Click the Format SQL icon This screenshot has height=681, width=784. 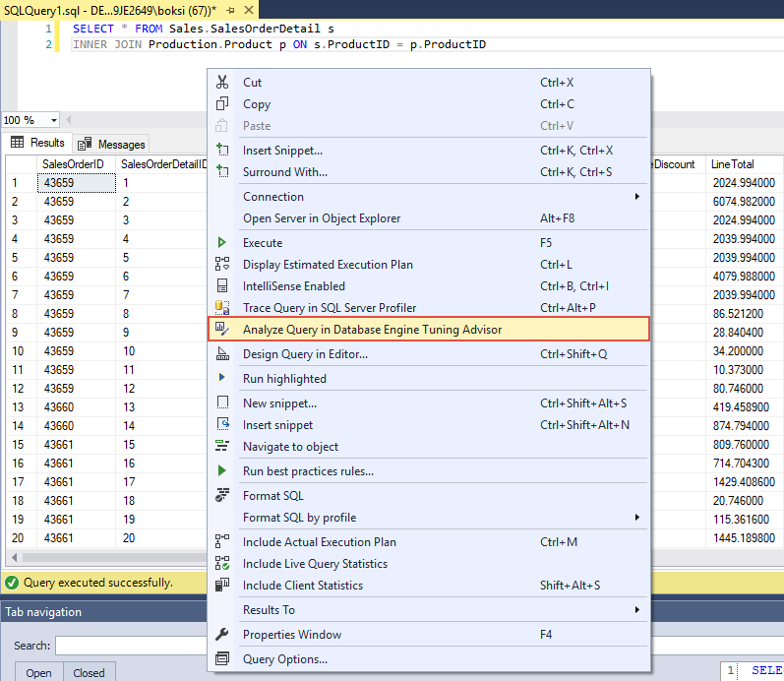tap(222, 495)
